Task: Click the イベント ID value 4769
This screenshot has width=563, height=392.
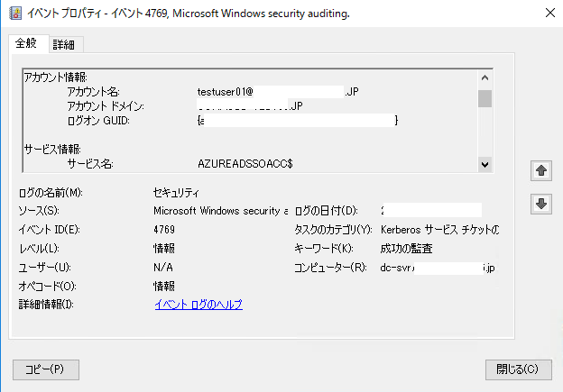Action: point(165,230)
